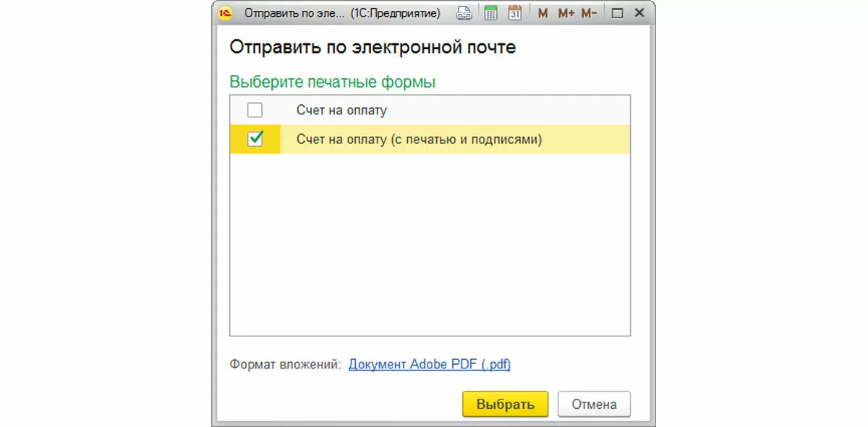
Task: Click the 'Отправить по электронной почте' heading
Action: click(373, 48)
